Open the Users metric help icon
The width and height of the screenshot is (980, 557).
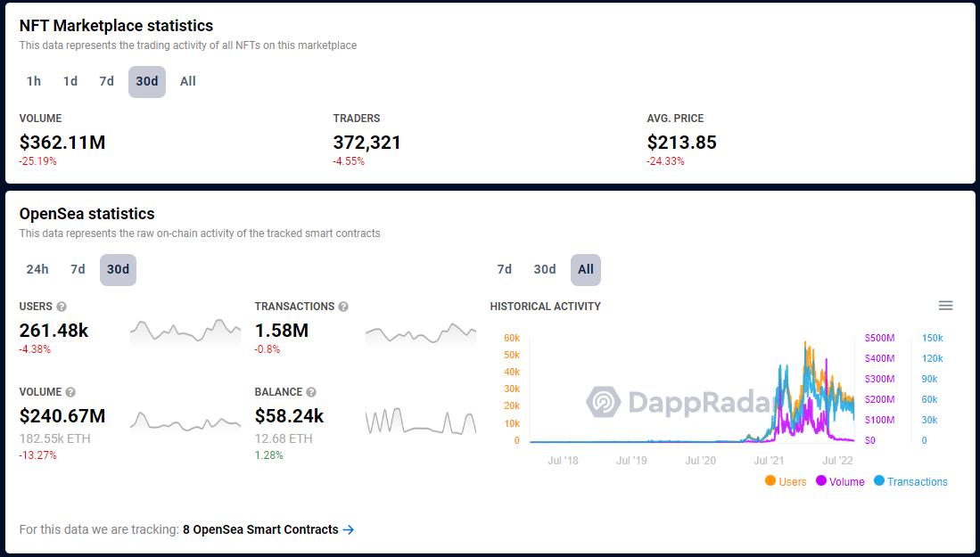pos(62,307)
